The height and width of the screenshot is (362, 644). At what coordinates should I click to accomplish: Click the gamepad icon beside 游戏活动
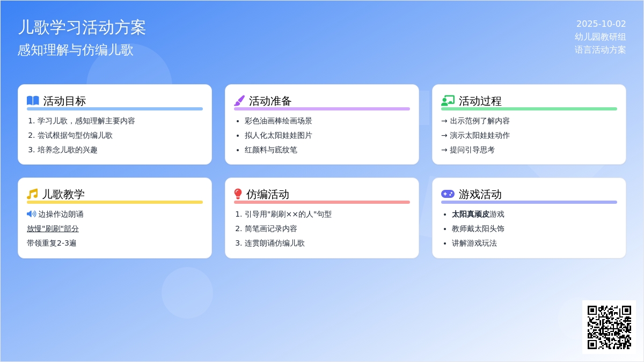click(448, 194)
